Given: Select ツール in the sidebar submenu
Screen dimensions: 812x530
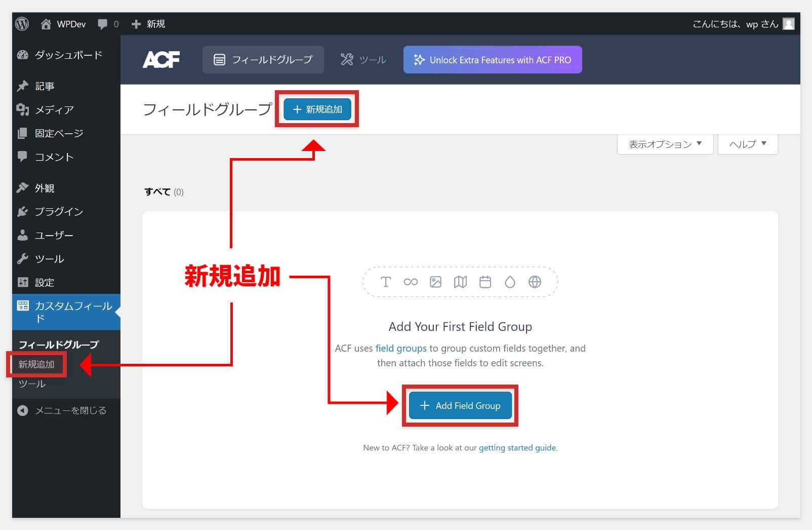Looking at the screenshot, I should coord(32,384).
